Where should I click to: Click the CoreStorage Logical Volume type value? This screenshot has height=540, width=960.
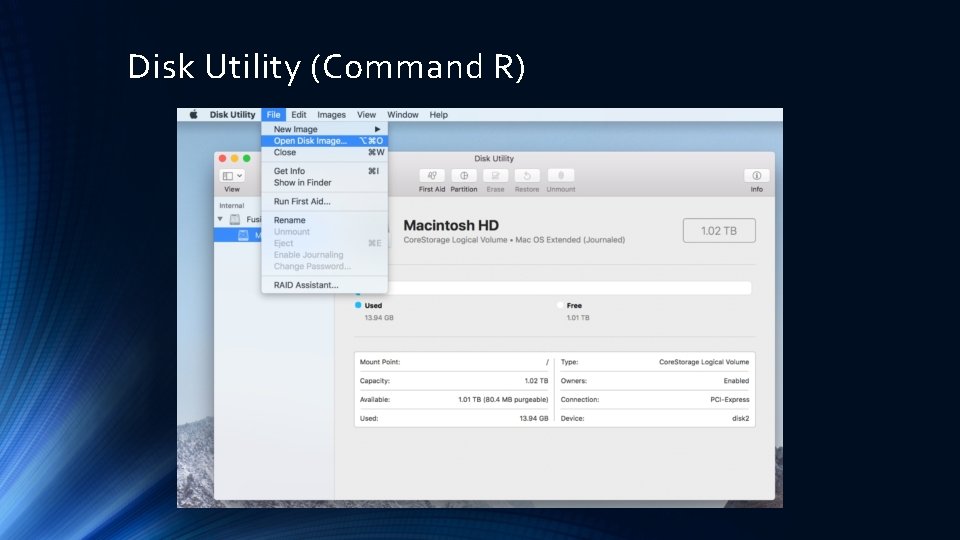(704, 362)
